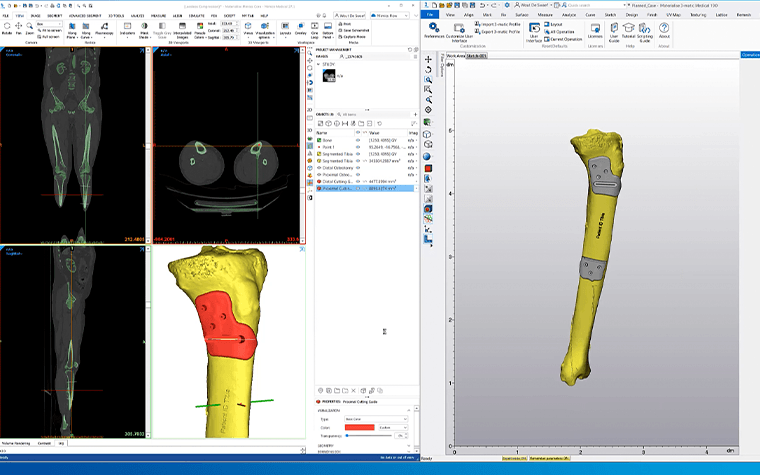
Task: Open Pseudo Colors dropdown in Mimics
Action: tap(200, 30)
